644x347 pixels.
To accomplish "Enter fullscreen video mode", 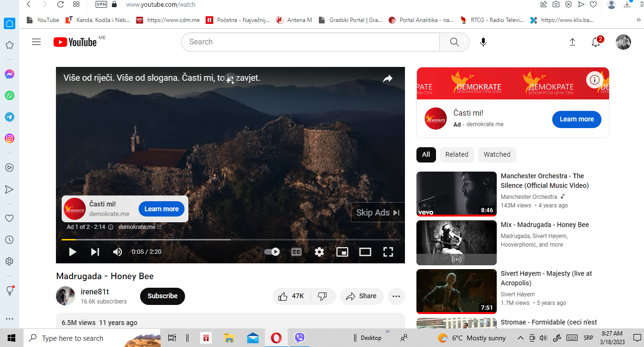I will (388, 252).
